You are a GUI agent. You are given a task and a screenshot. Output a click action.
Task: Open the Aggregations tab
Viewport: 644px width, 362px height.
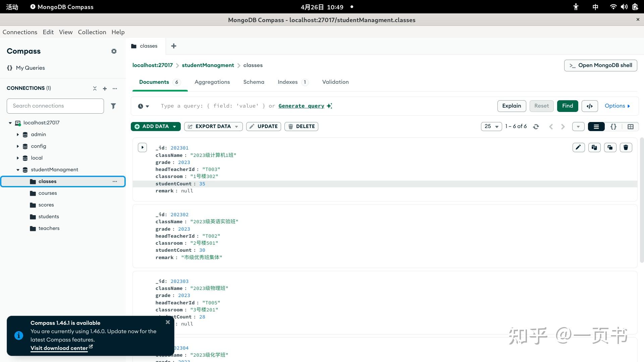(212, 82)
